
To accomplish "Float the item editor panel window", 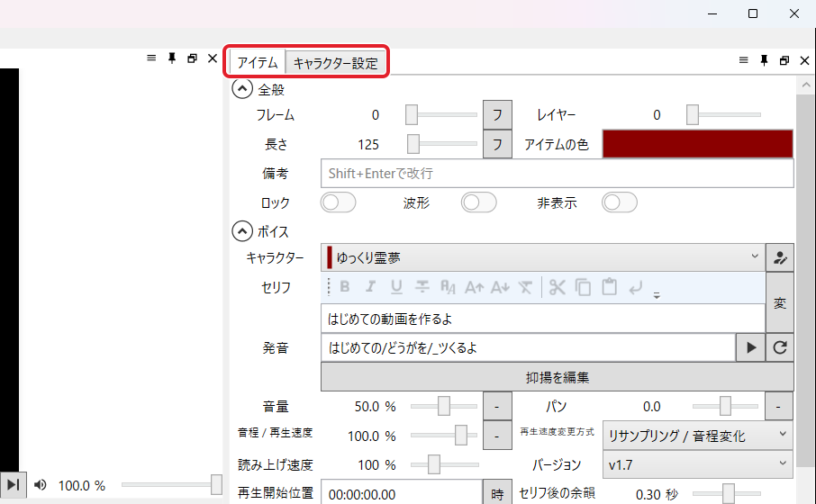I will click(784, 60).
